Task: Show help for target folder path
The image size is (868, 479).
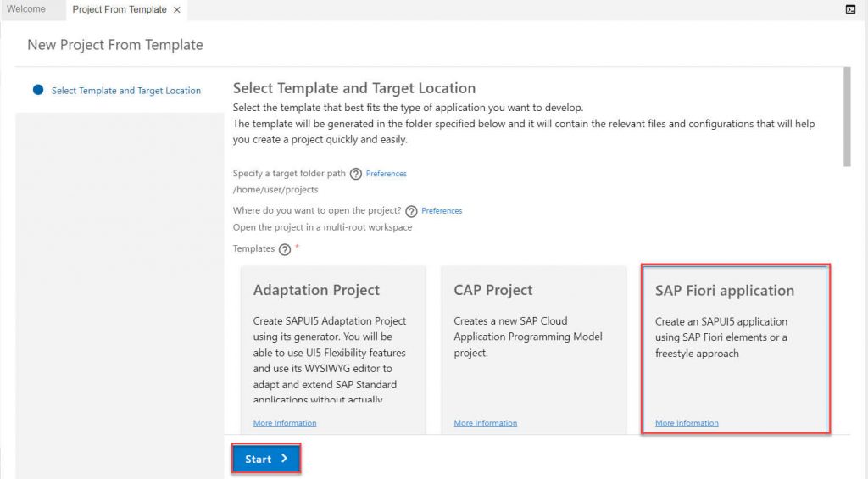Action: (x=356, y=174)
